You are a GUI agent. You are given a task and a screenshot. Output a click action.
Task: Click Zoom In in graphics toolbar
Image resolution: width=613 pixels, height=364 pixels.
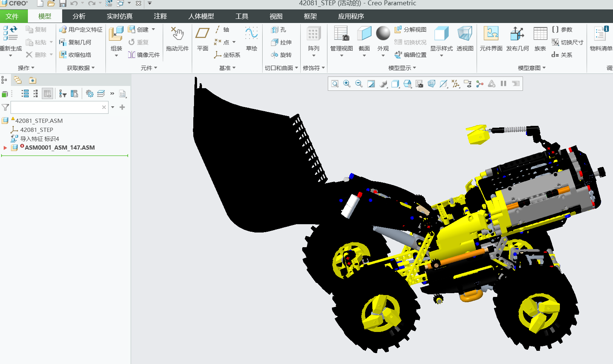coord(347,84)
